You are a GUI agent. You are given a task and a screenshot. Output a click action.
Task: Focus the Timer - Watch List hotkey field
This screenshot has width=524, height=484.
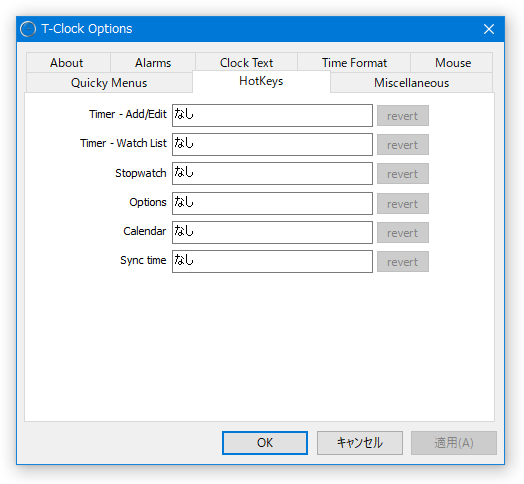tap(272, 144)
